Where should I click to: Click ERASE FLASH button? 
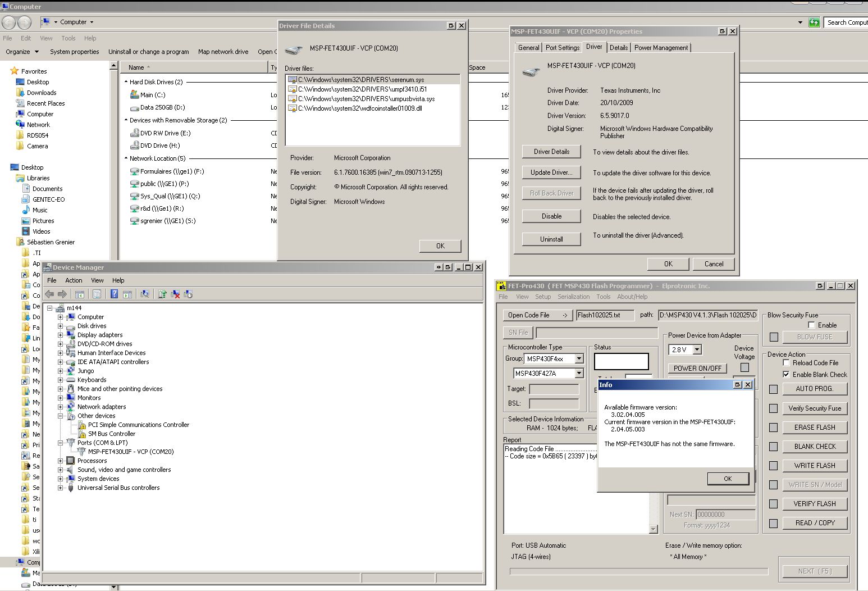pos(815,428)
